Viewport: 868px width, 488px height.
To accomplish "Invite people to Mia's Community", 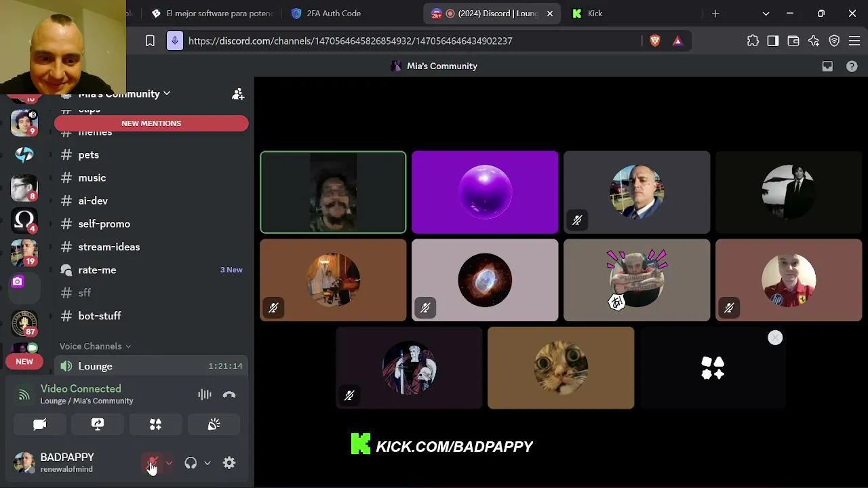I will click(x=238, y=94).
